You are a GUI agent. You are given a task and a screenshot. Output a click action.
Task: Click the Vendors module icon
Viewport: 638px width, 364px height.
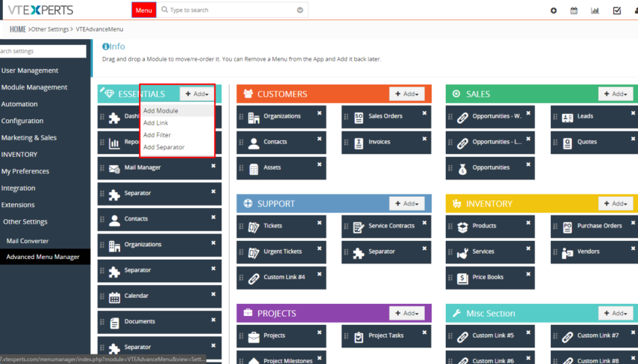(567, 254)
